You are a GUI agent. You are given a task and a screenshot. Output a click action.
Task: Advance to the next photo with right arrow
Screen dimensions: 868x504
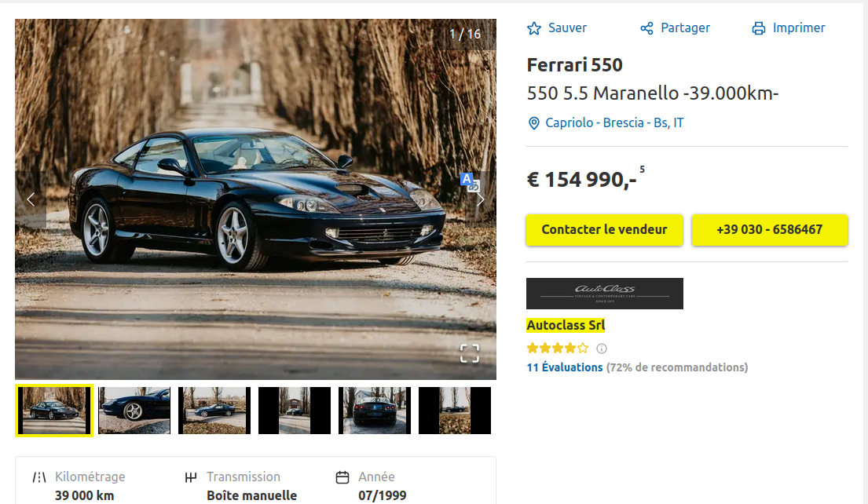481,199
